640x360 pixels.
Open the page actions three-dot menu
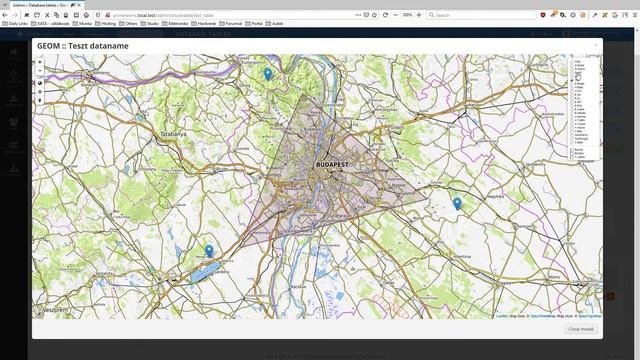coord(358,15)
